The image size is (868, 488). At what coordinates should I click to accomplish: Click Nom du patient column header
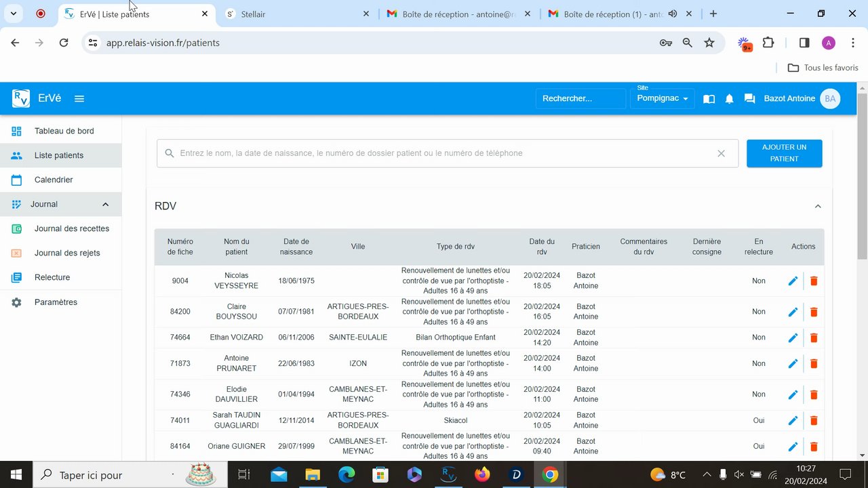pos(237,247)
